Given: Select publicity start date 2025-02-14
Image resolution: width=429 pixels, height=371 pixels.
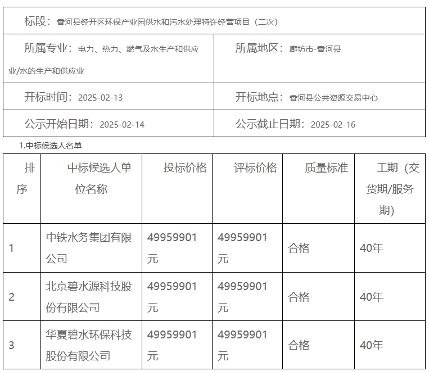Looking at the screenshot, I should point(122,125).
